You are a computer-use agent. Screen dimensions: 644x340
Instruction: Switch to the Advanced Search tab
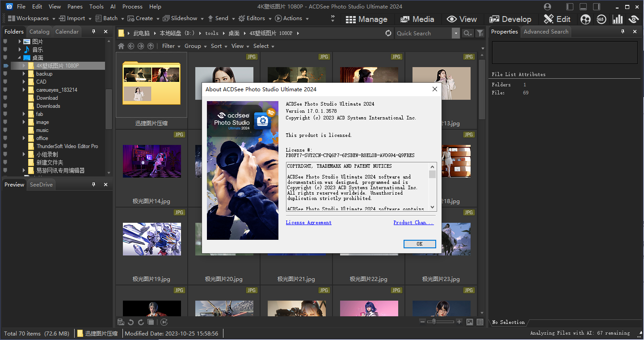coord(546,32)
